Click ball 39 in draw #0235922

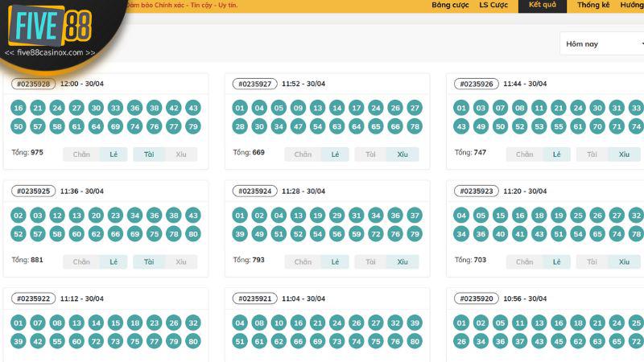coord(18,340)
